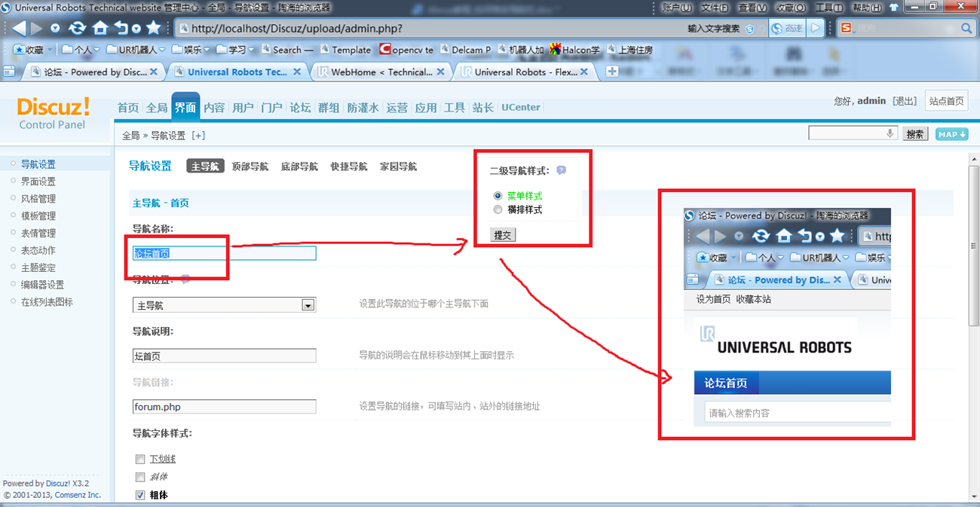
Task: Click the 高速 mode button in address bar
Action: tap(786, 29)
